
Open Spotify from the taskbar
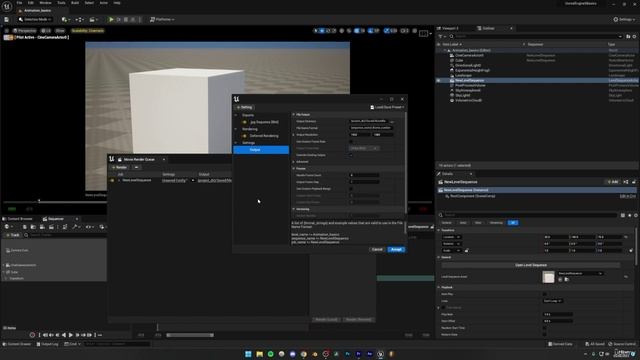point(270,354)
